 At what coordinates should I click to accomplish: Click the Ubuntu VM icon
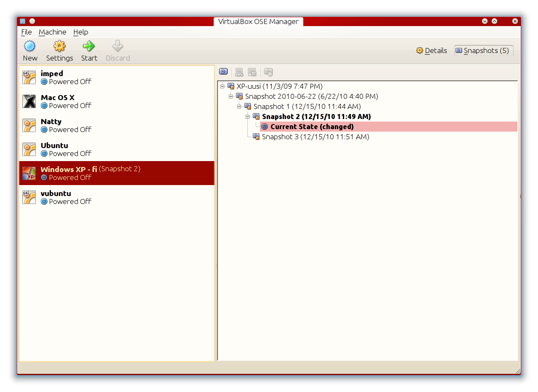29,149
